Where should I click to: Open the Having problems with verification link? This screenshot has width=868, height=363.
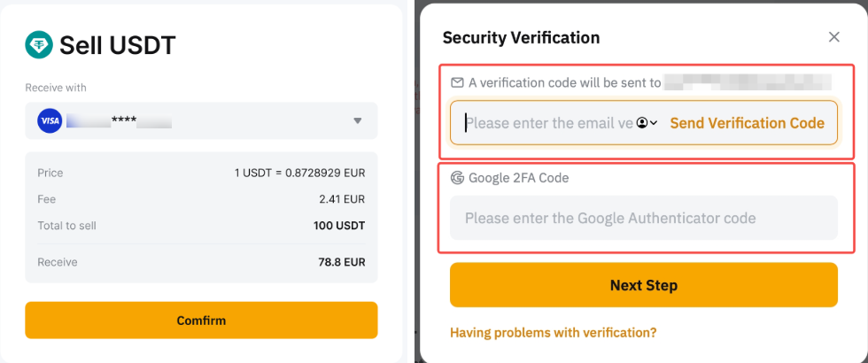(x=554, y=333)
